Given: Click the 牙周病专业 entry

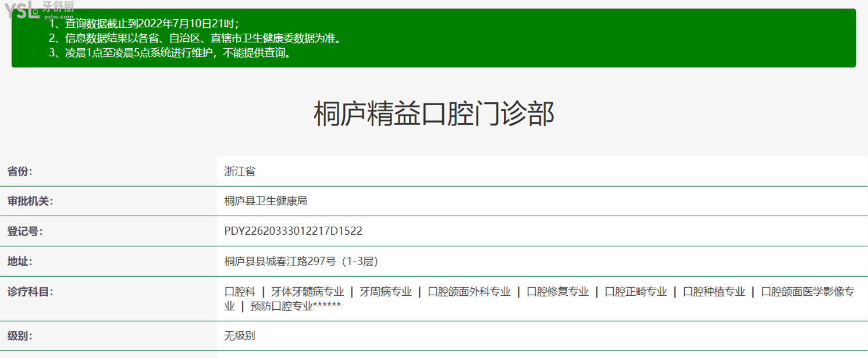Looking at the screenshot, I should [386, 292].
